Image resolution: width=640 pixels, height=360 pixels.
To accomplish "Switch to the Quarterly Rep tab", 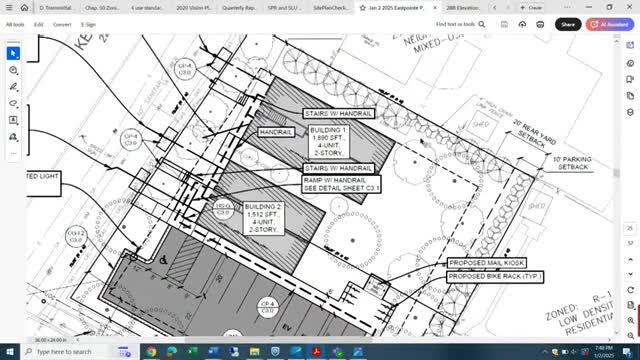I will [x=240, y=8].
